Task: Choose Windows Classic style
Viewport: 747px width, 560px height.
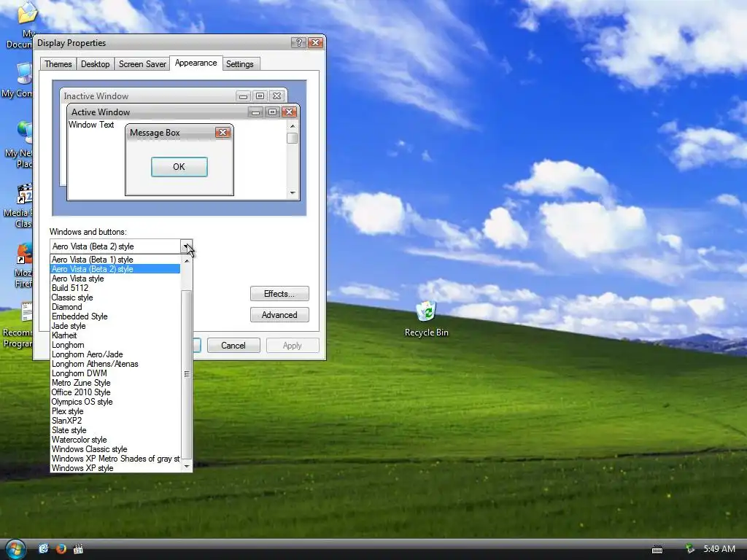Action: coord(115,449)
